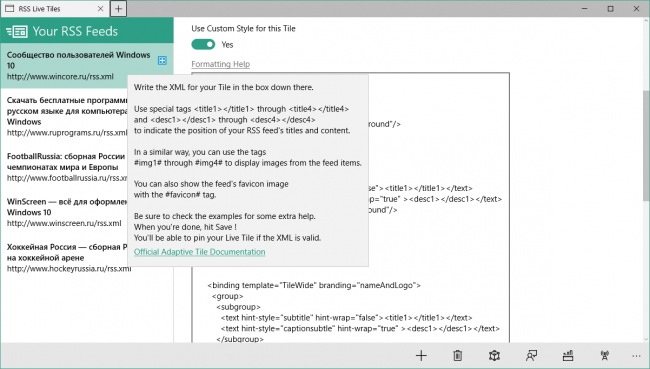
Task: Click the Your RSS Feeds heading
Action: pos(75,31)
